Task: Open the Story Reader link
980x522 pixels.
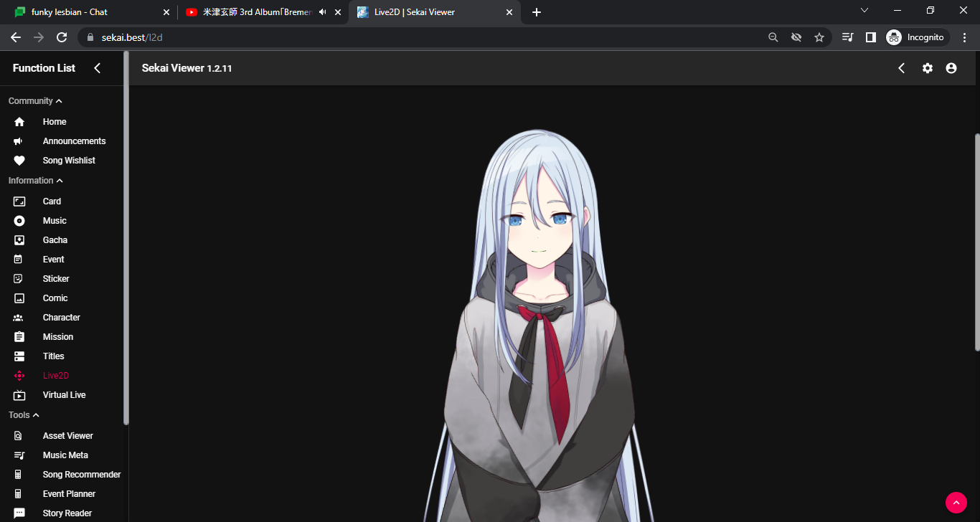Action: (x=67, y=513)
